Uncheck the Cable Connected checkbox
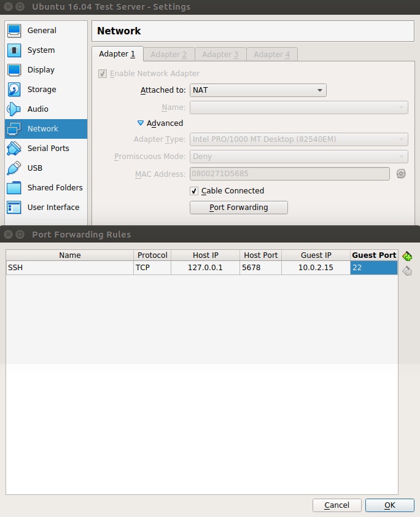This screenshot has height=517, width=420. [x=194, y=191]
